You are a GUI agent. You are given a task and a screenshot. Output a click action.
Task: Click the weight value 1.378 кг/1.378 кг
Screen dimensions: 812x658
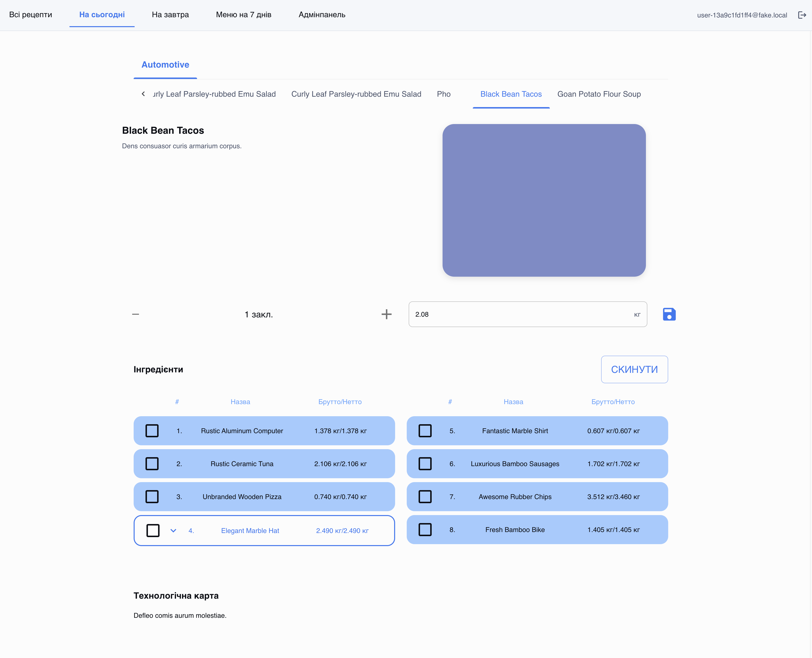tap(340, 431)
